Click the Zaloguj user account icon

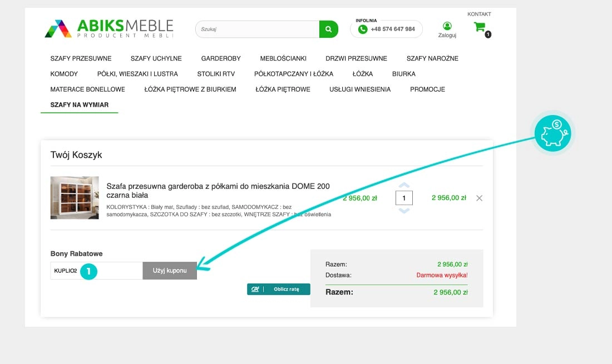pyautogui.click(x=447, y=26)
